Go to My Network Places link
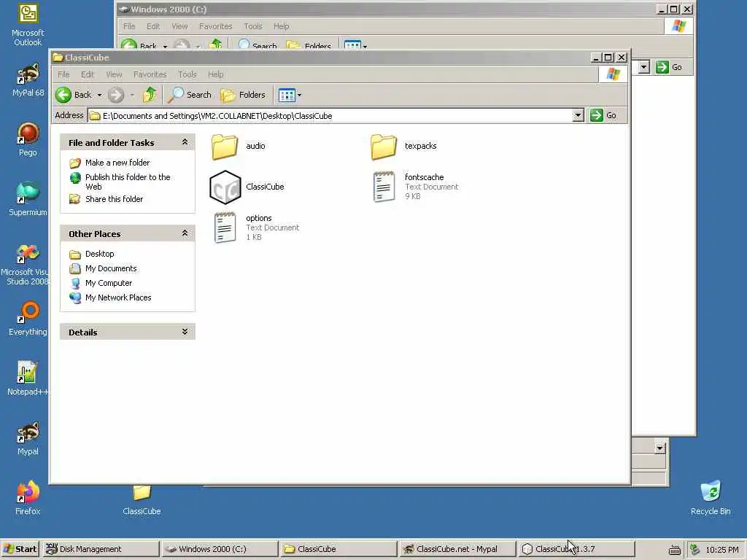The image size is (747, 560). (x=118, y=297)
